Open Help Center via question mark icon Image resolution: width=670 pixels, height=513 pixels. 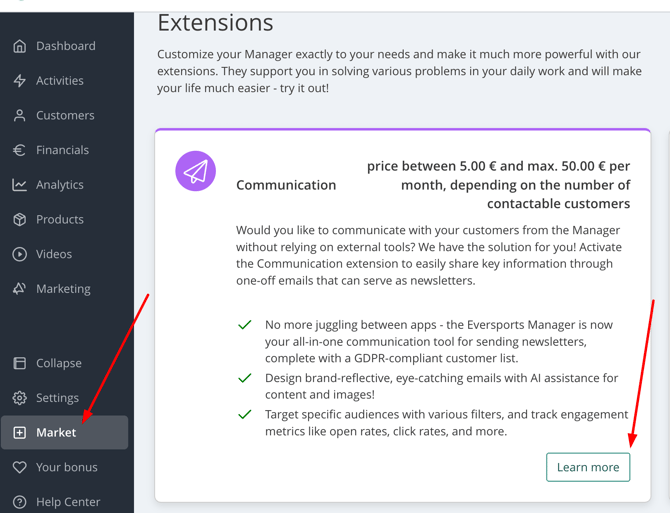[x=20, y=502]
